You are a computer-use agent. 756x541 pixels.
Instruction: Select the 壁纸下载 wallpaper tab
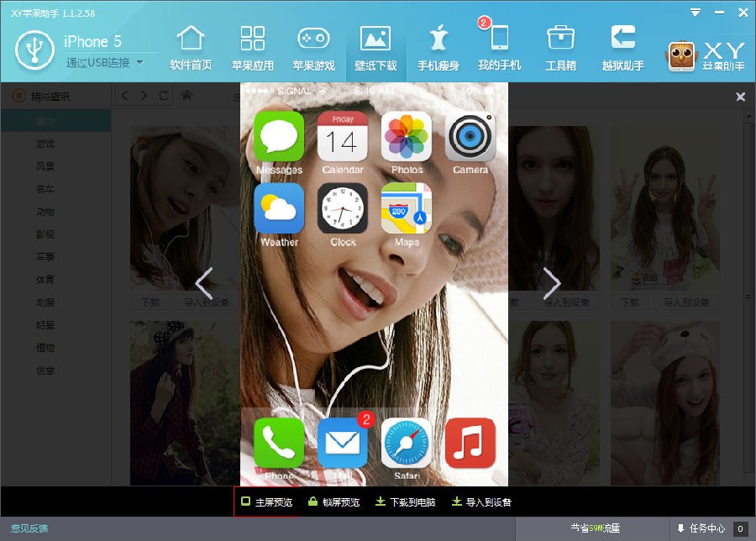pos(375,48)
